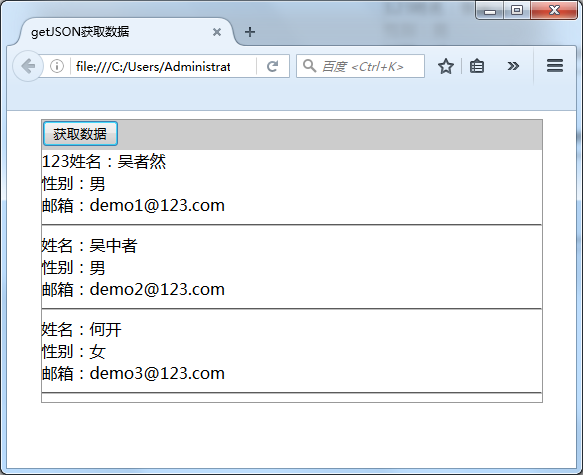Open a new tab with plus
Image resolution: width=583 pixels, height=475 pixels.
click(250, 32)
